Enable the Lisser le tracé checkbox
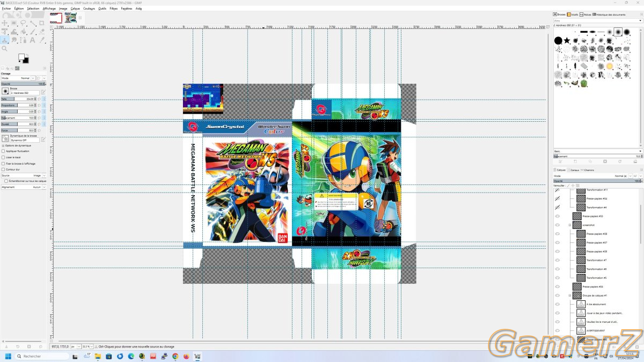Viewport: 644px width, 362px height. (x=3, y=157)
